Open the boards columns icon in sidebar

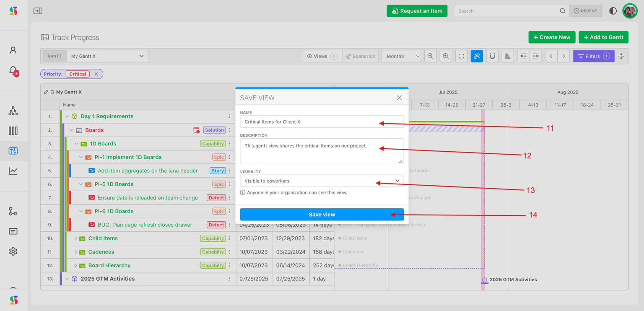(13, 131)
